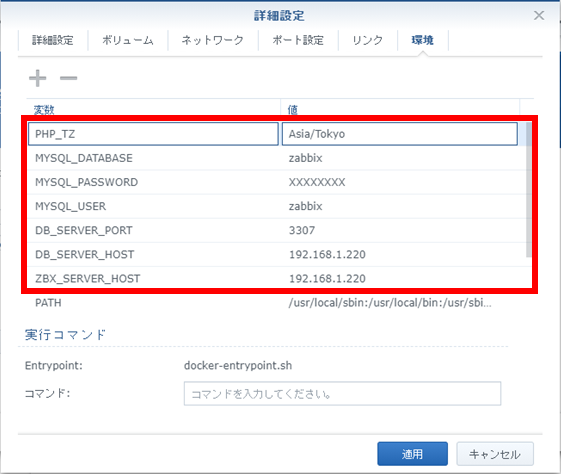
Task: Click the コマンド input field
Action: (x=342, y=394)
